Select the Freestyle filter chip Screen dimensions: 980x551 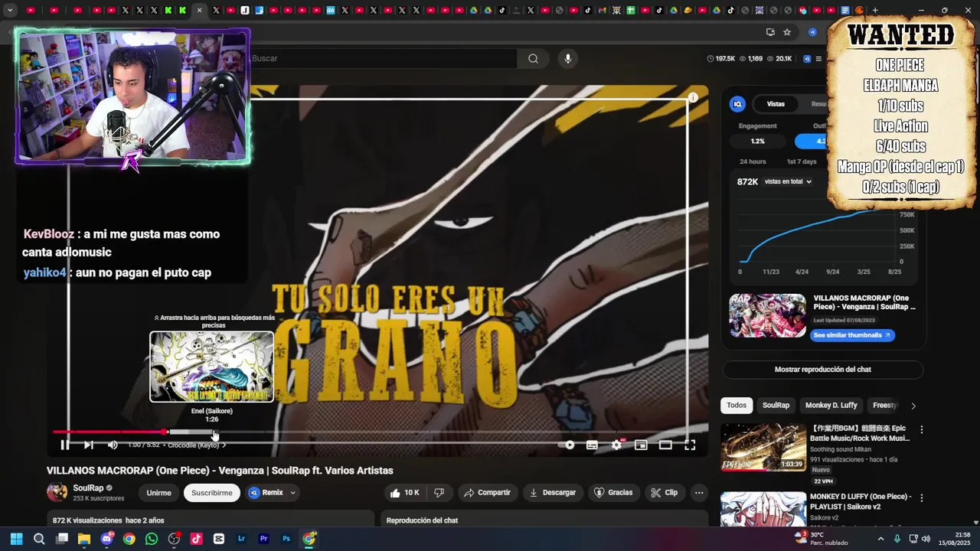(x=884, y=406)
